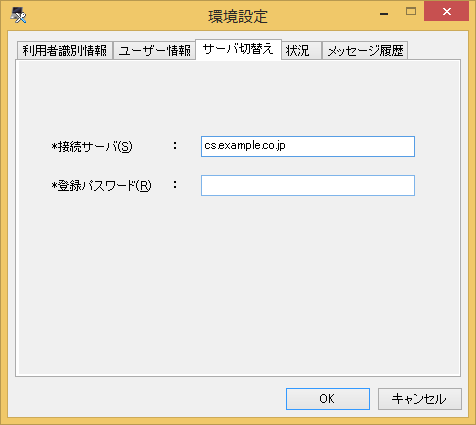Confirm settings with the OK button
476x425 pixels.
tap(328, 399)
